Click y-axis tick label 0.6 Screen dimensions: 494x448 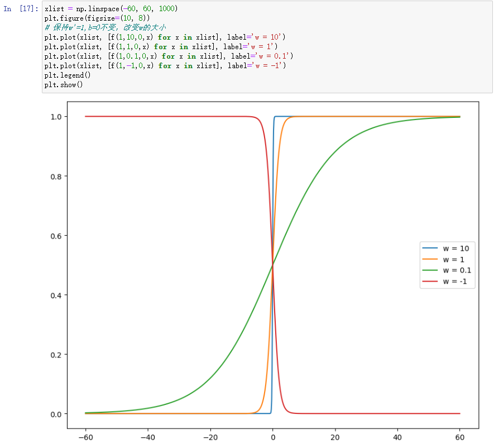tap(56, 236)
